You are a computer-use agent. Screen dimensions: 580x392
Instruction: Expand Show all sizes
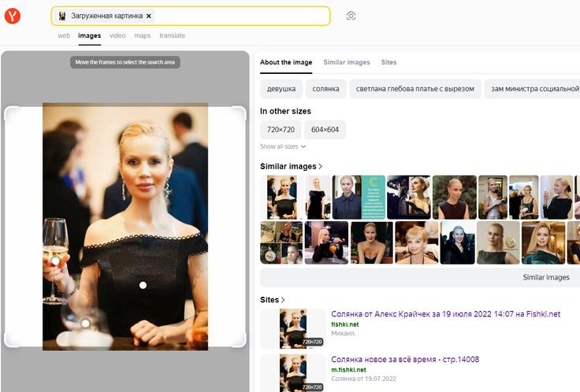click(283, 146)
